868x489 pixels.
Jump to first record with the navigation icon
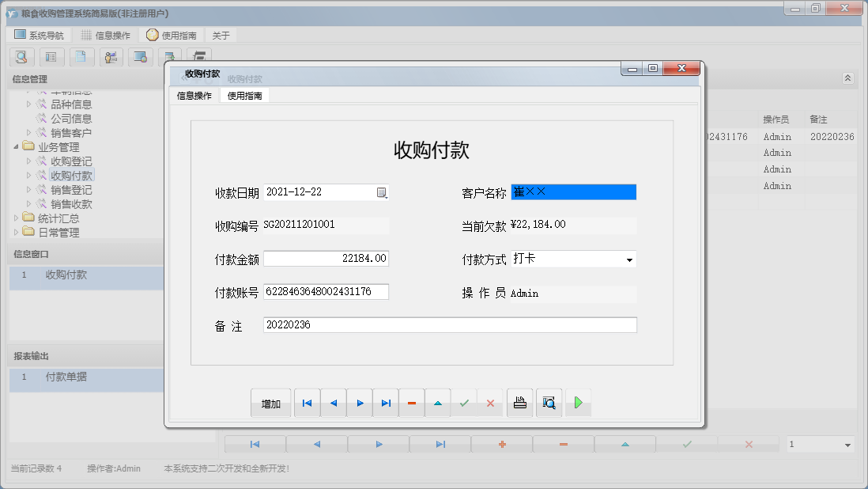(307, 403)
